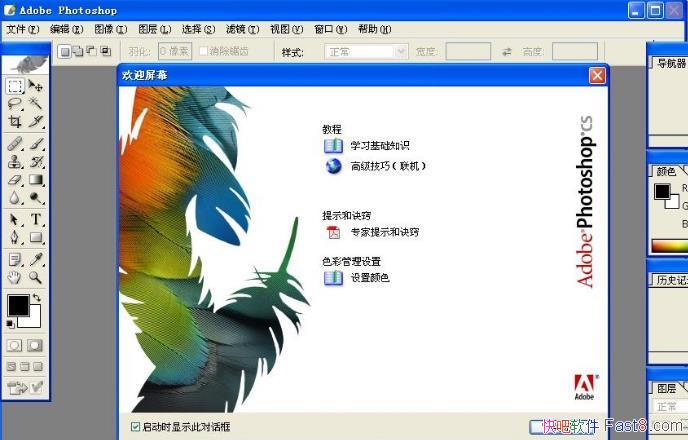Select Subtract from Selection mode
This screenshot has height=440, width=688.
(92, 51)
